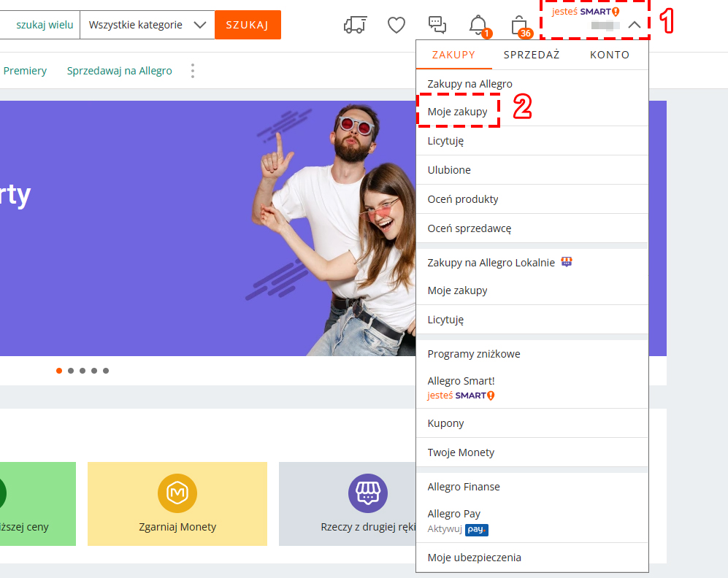Viewport: 728px width, 578px height.
Task: Open Moje zakupy under Allegro Lokalnie
Action: 532,290
